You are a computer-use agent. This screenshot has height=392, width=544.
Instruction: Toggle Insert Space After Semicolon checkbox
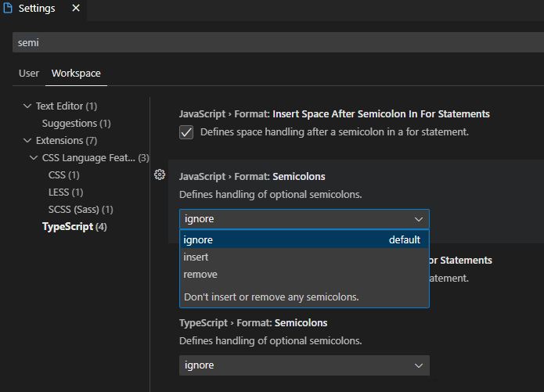pyautogui.click(x=186, y=132)
